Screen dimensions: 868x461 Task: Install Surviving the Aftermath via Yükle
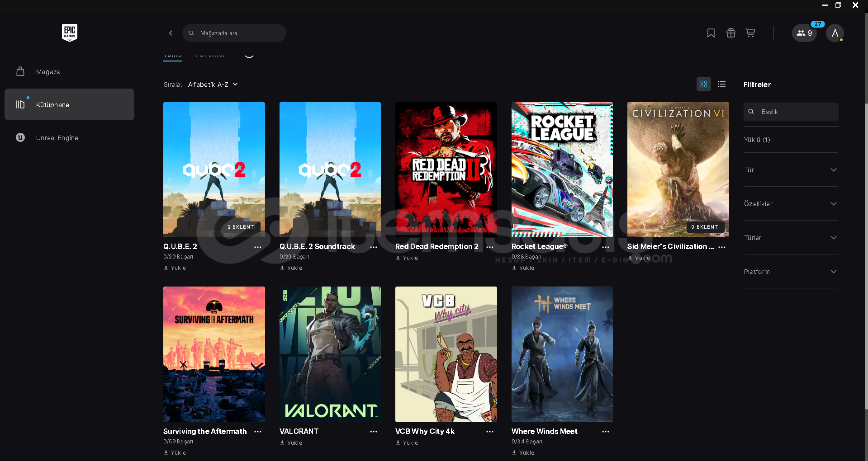175,452
